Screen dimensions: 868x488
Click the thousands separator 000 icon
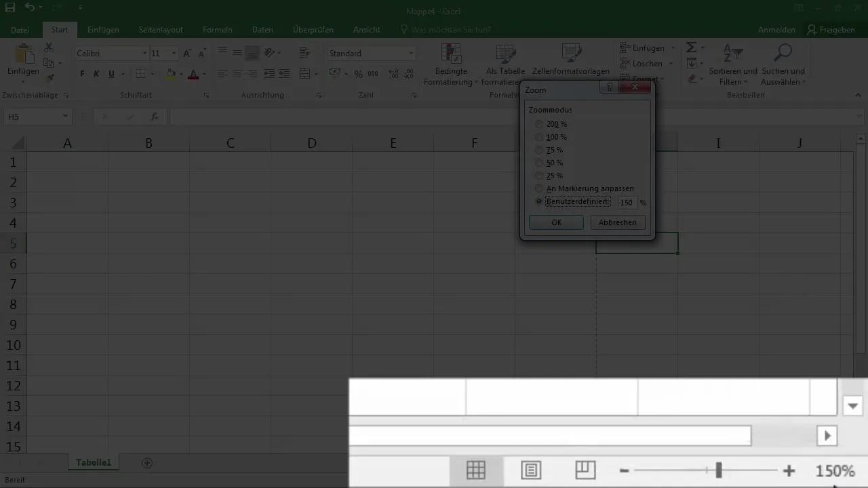(372, 74)
